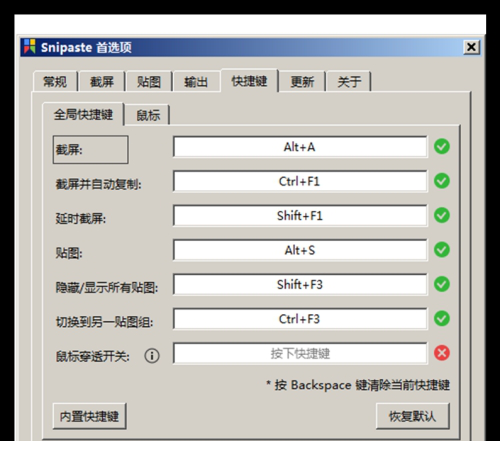The image size is (500, 458).
Task: Click the 截屏 shortcut field showing Alt+A
Action: coord(300,147)
